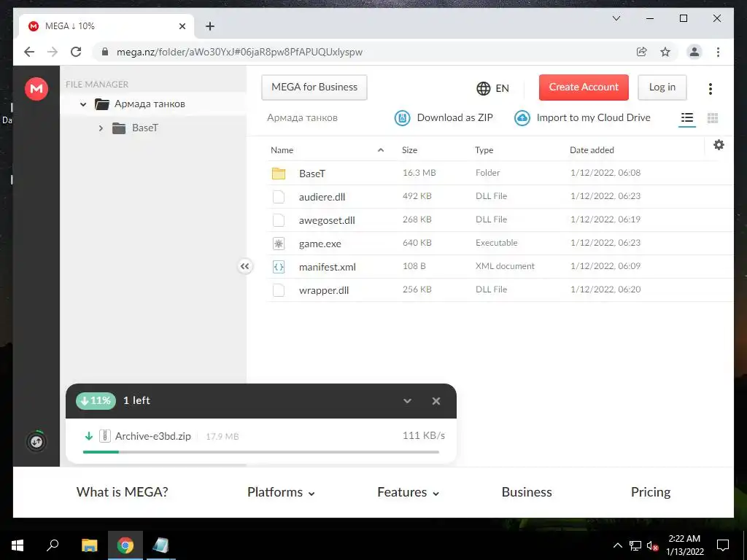Click the Log in button
Screen dimensions: 747x560
[662, 87]
